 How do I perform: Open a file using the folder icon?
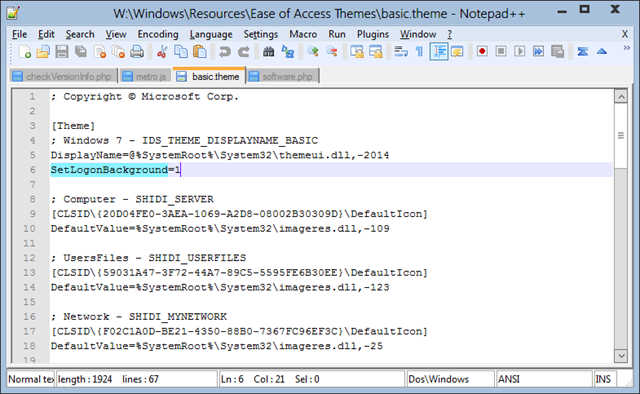tap(43, 52)
